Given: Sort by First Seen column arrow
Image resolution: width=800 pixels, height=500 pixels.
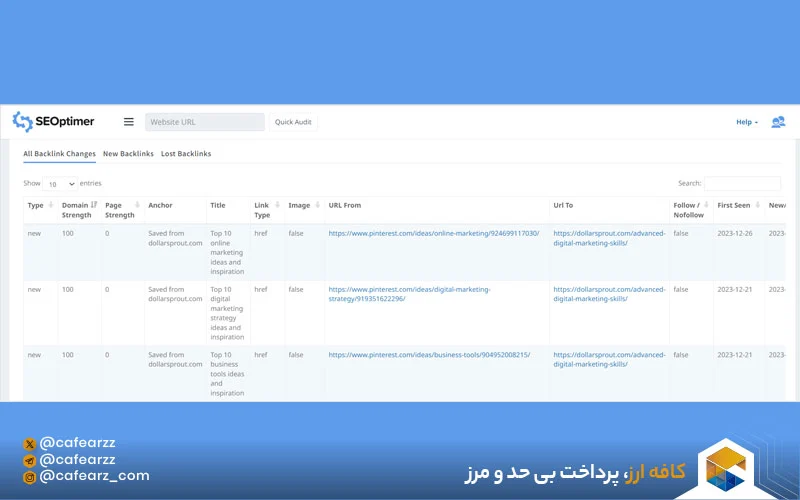Looking at the screenshot, I should tap(758, 205).
